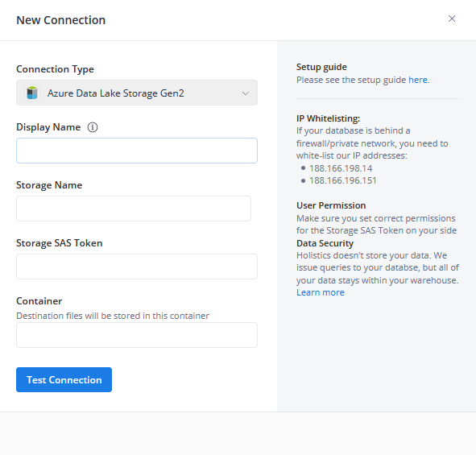Click the Storage Name label
Viewport: 476px width, 455px height.
pos(49,185)
